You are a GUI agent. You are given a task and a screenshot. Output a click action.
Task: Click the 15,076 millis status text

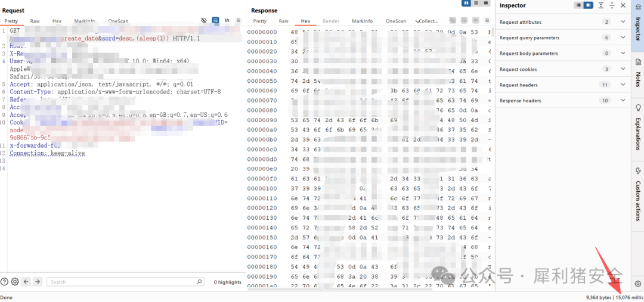click(629, 297)
